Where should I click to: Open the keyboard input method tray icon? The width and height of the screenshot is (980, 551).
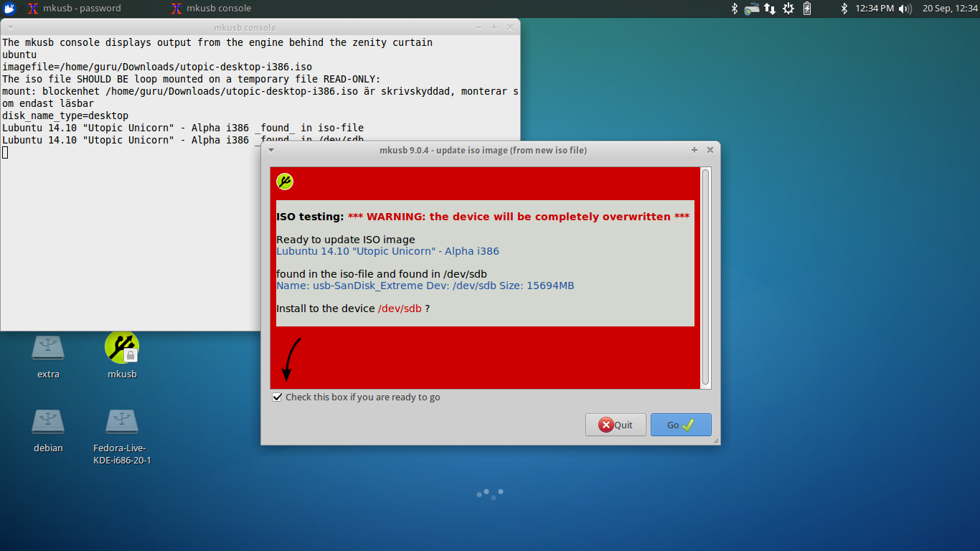click(x=752, y=9)
